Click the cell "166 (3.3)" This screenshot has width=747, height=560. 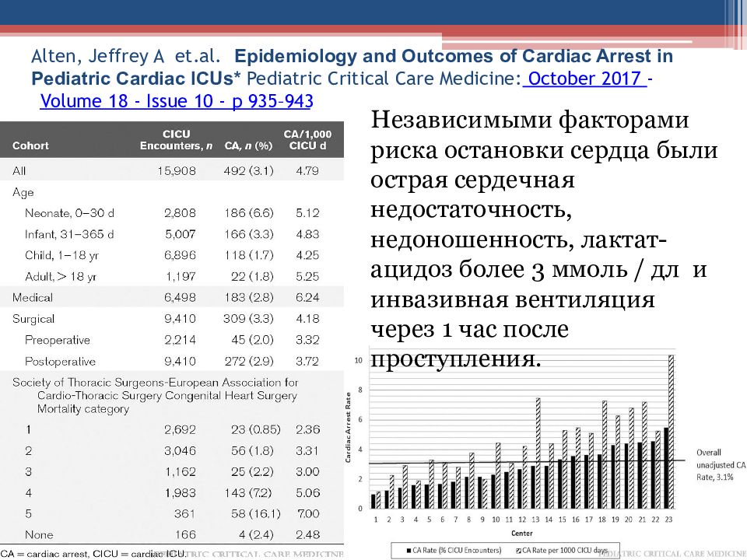click(x=249, y=234)
